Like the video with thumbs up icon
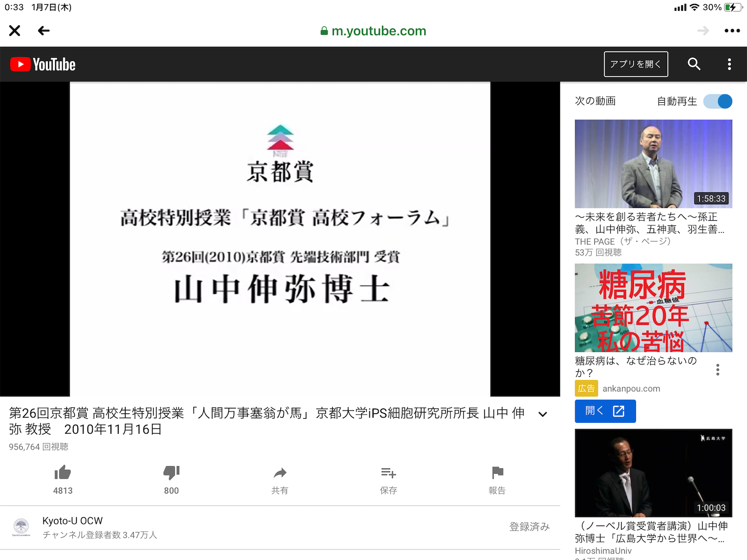 click(x=62, y=472)
